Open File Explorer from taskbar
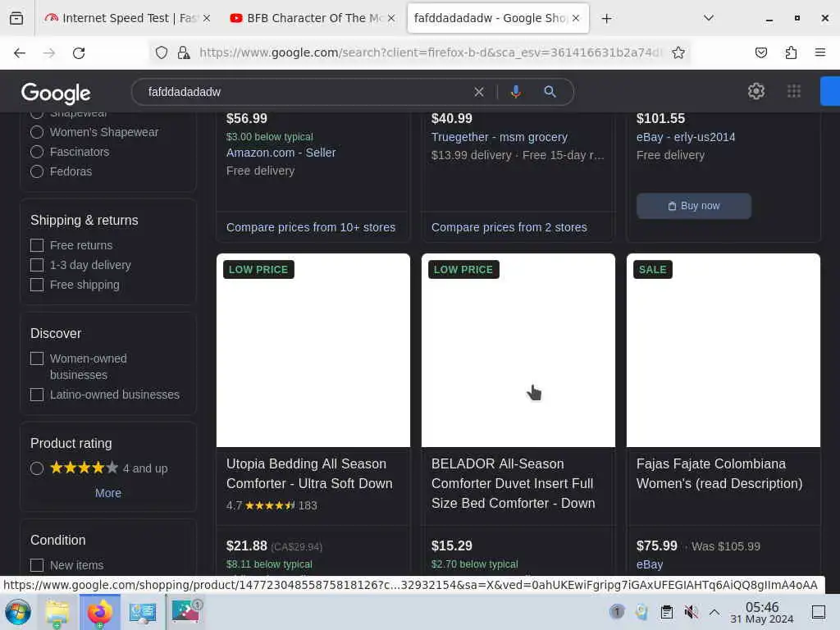 57,612
